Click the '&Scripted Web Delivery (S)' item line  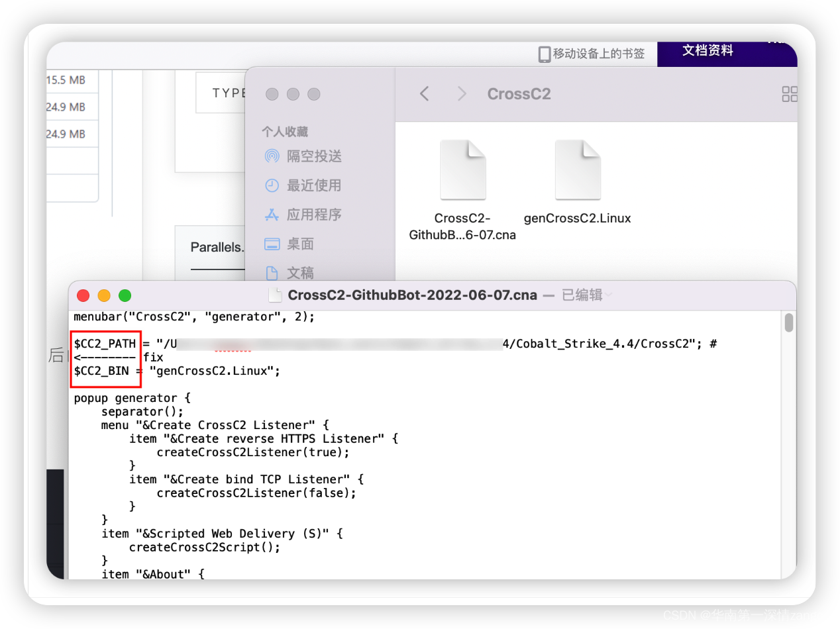[x=222, y=533]
